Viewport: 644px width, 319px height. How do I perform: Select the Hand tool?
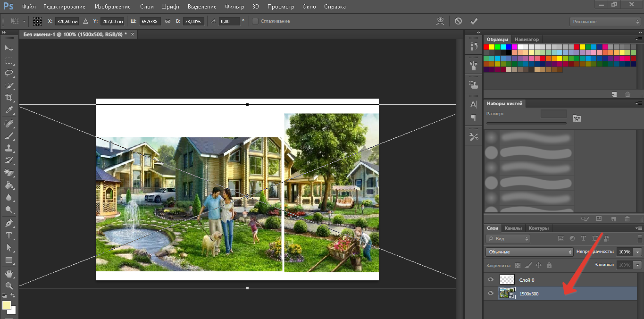click(9, 274)
